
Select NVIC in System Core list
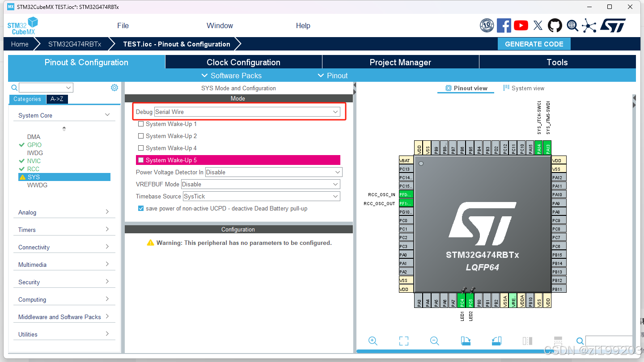point(34,161)
